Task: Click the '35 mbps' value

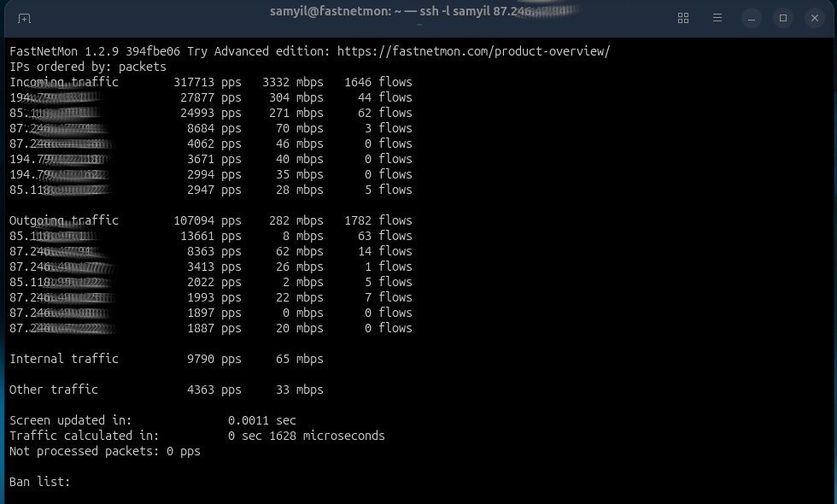Action: [x=300, y=174]
